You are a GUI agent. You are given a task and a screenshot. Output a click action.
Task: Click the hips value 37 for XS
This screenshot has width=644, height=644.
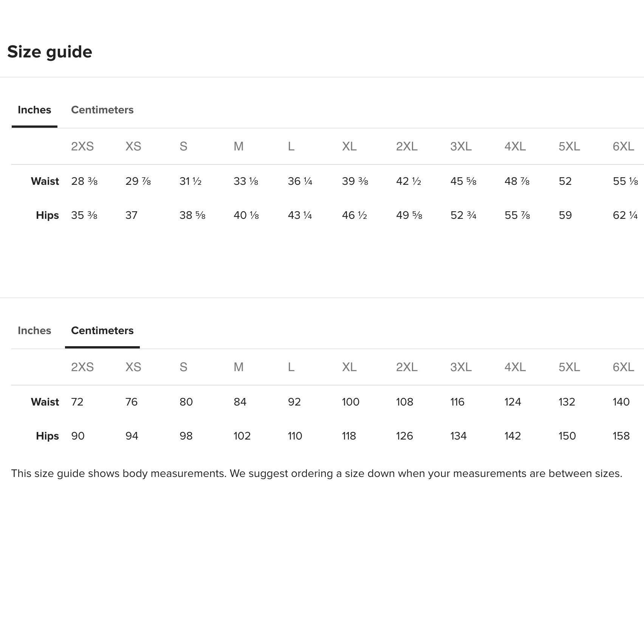point(132,215)
